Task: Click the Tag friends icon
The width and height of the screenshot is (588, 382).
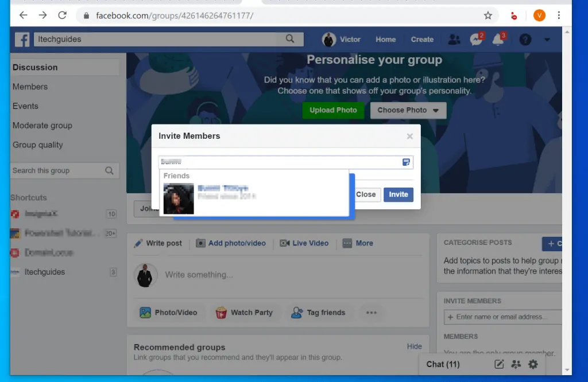Action: 296,313
